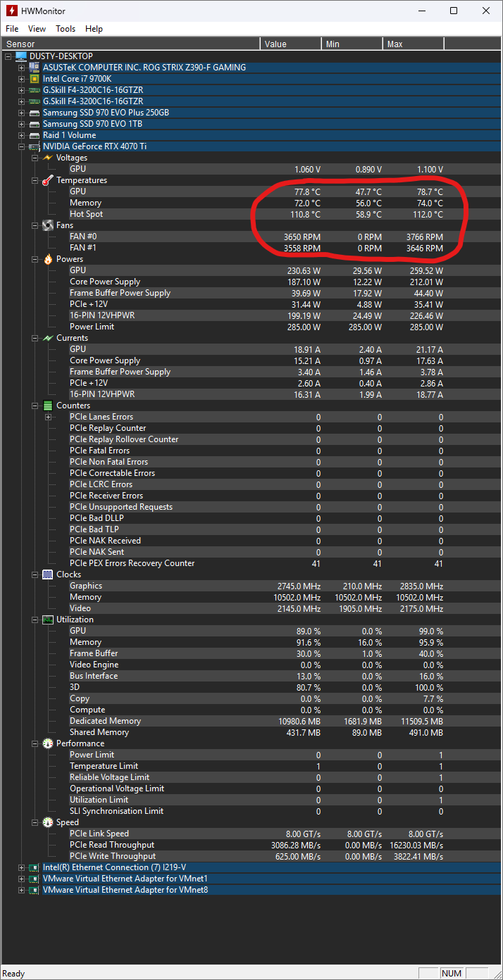Select the FAN #1 row

[x=285, y=248]
